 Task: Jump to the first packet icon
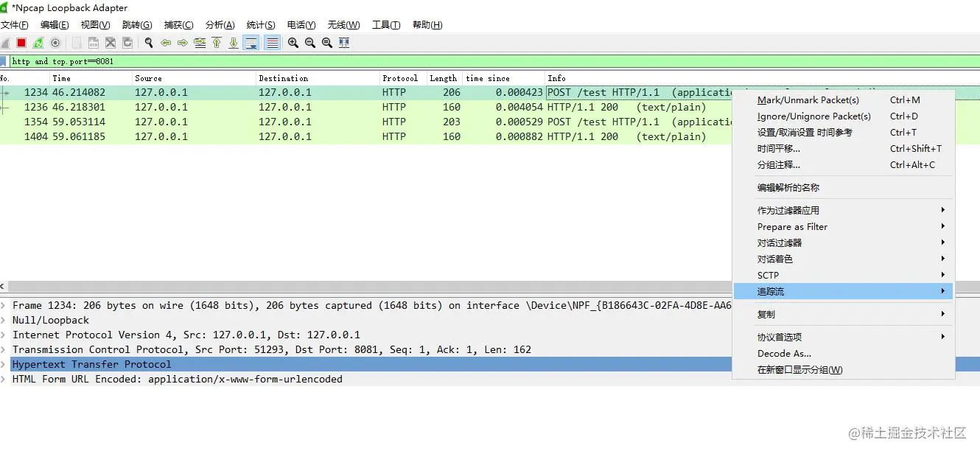217,43
